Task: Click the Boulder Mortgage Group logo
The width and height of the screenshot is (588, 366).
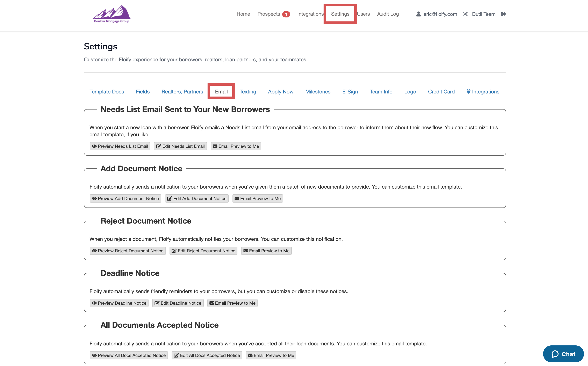Action: tap(112, 14)
